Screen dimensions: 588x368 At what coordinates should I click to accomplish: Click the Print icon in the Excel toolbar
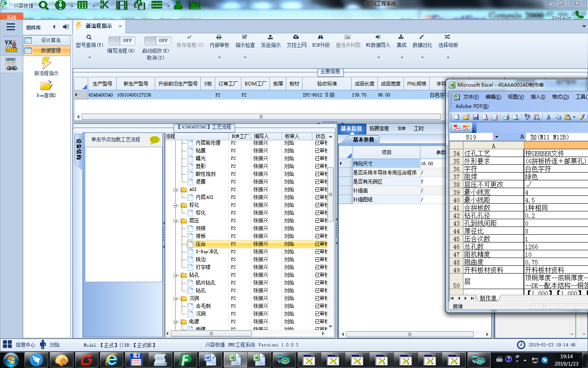point(506,117)
